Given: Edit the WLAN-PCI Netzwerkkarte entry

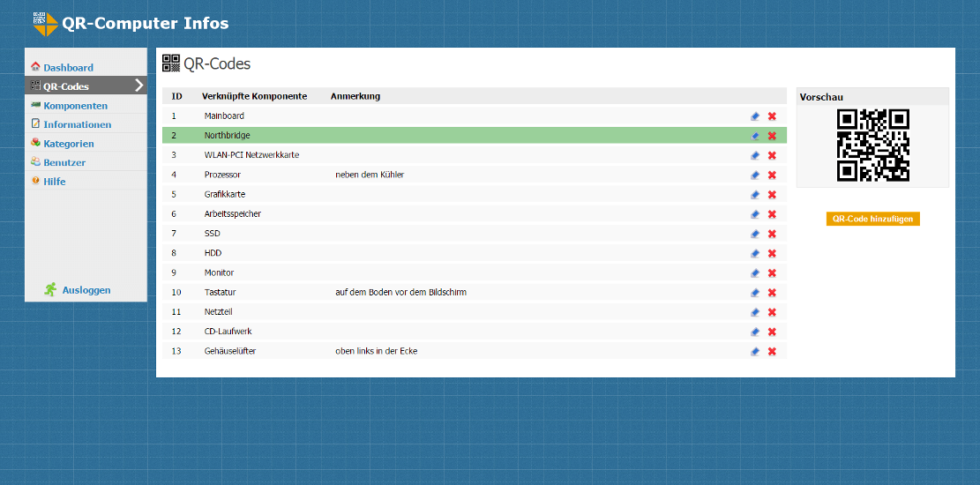Looking at the screenshot, I should [x=755, y=155].
